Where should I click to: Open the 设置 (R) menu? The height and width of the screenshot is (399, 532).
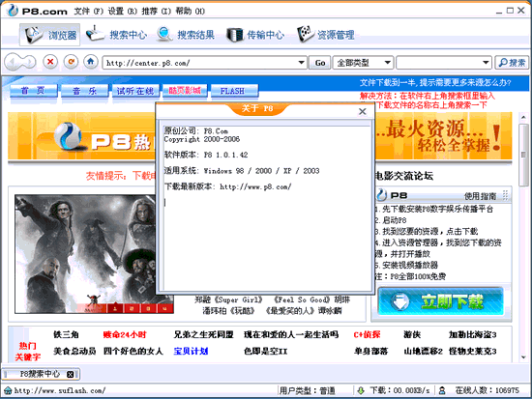(122, 12)
